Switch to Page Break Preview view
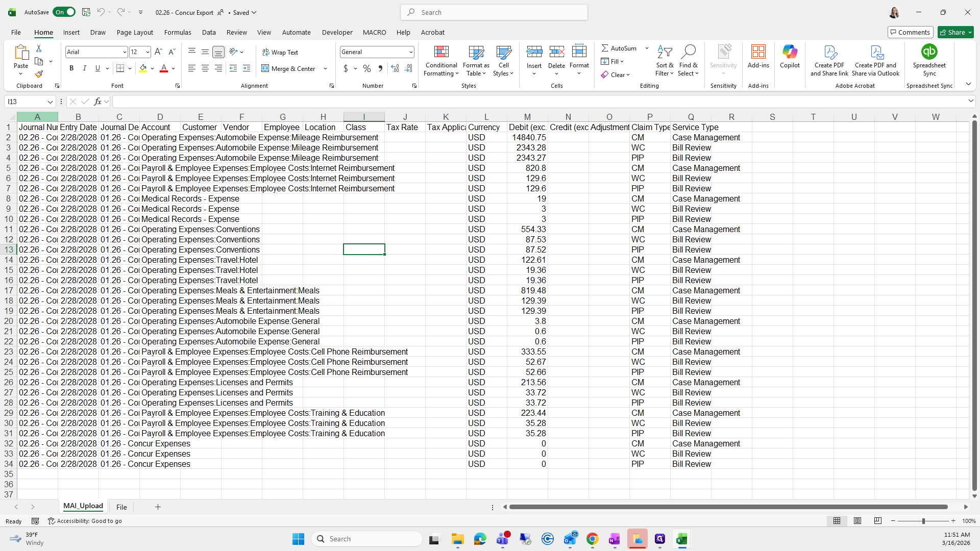The height and width of the screenshot is (551, 980). click(x=877, y=521)
